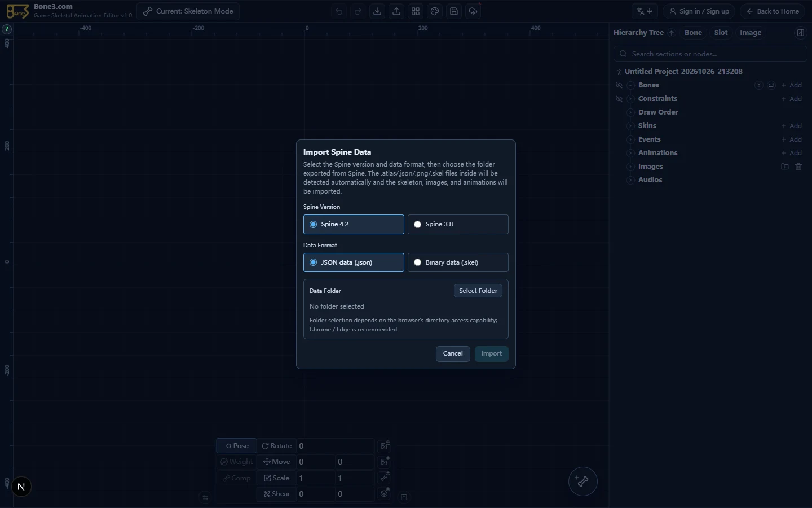This screenshot has height=508, width=812.
Task: Click the plus icon next to Hierarchy Tree
Action: (x=672, y=33)
